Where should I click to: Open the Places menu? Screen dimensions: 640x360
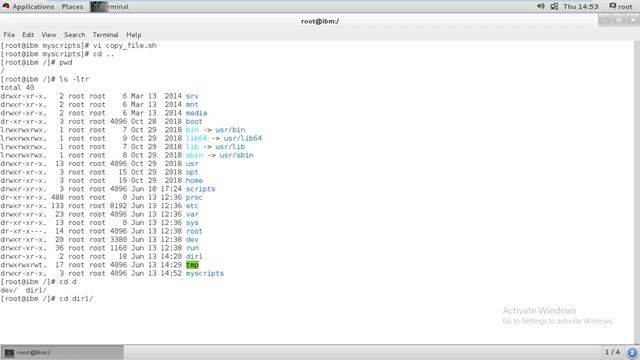72,7
